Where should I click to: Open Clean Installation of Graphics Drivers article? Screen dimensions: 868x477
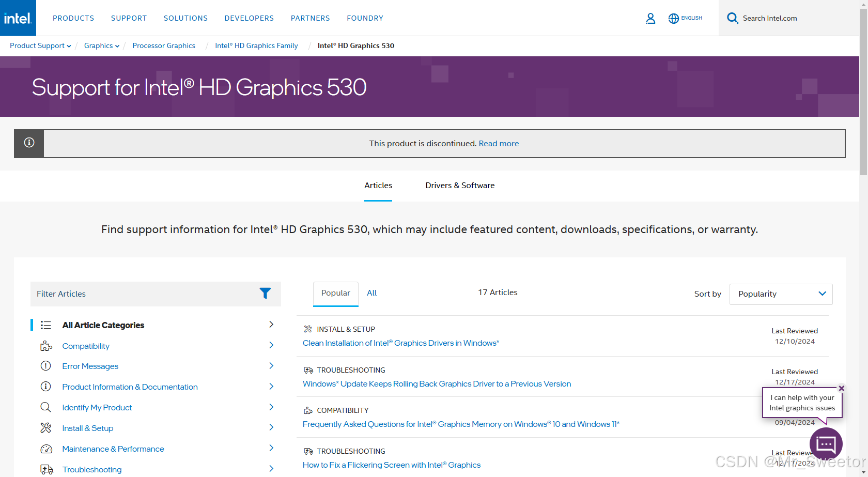(x=401, y=343)
